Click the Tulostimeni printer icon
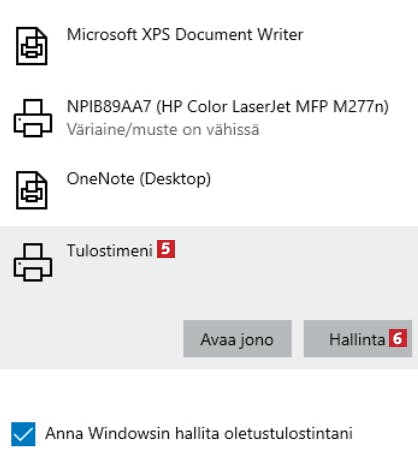 click(33, 262)
